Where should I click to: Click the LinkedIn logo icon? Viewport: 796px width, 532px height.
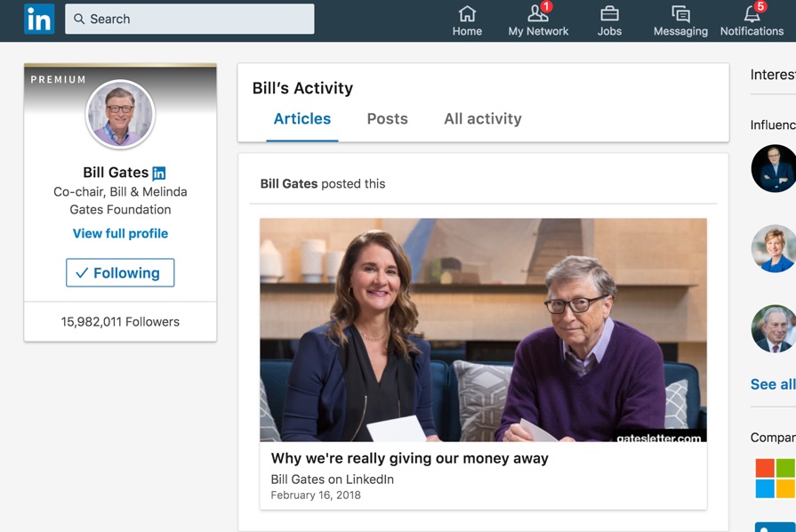pos(39,19)
